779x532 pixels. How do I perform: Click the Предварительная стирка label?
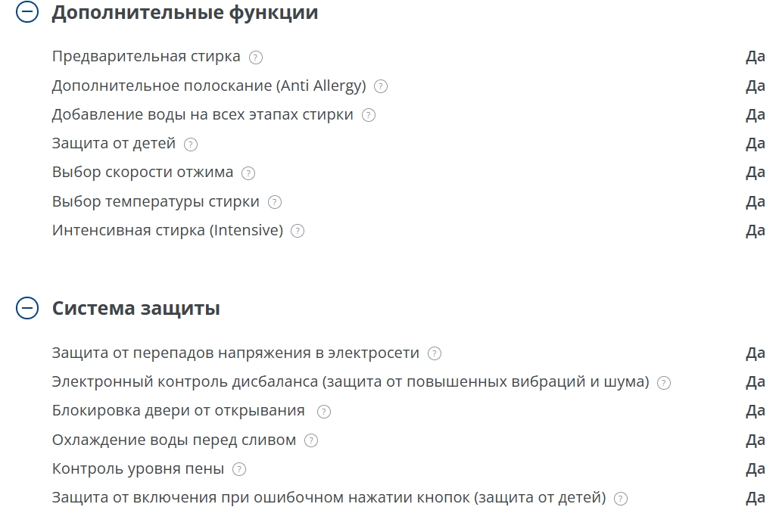point(146,57)
